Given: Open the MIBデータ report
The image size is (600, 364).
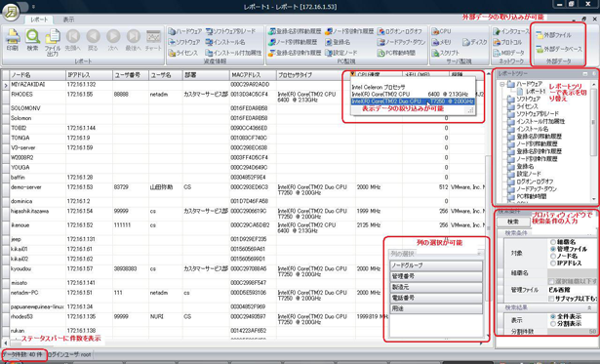Looking at the screenshot, I should [509, 53].
